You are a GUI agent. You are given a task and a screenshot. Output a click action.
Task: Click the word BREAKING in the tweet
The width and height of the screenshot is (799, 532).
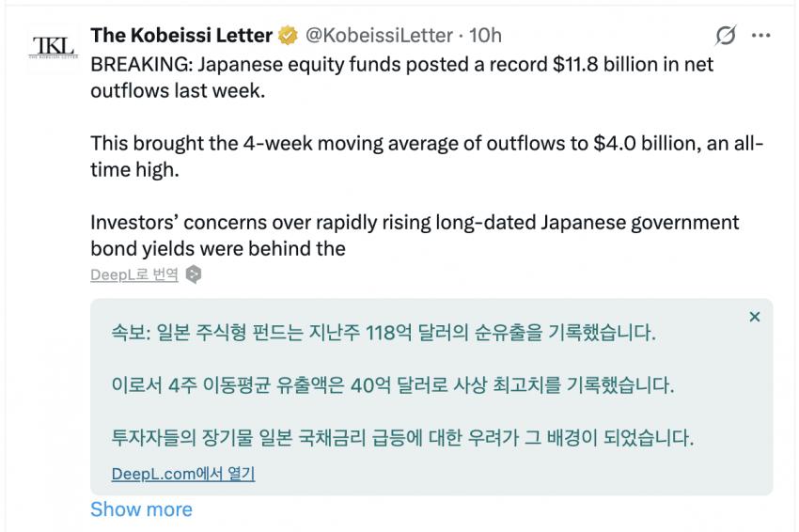click(x=139, y=64)
